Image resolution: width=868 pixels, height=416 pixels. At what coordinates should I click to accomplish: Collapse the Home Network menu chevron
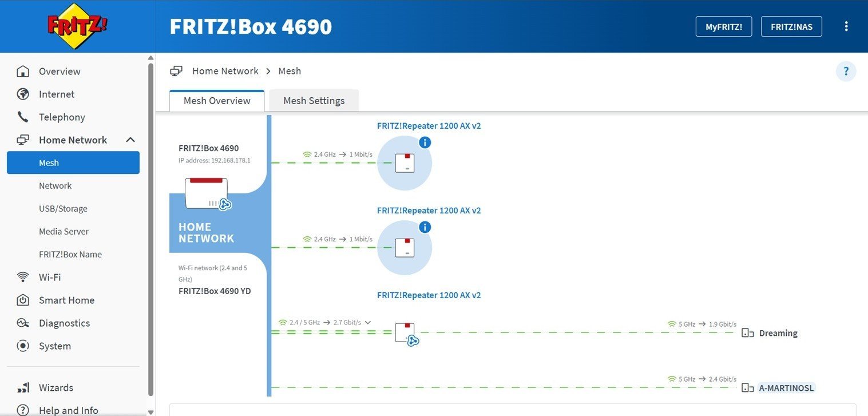(x=130, y=140)
